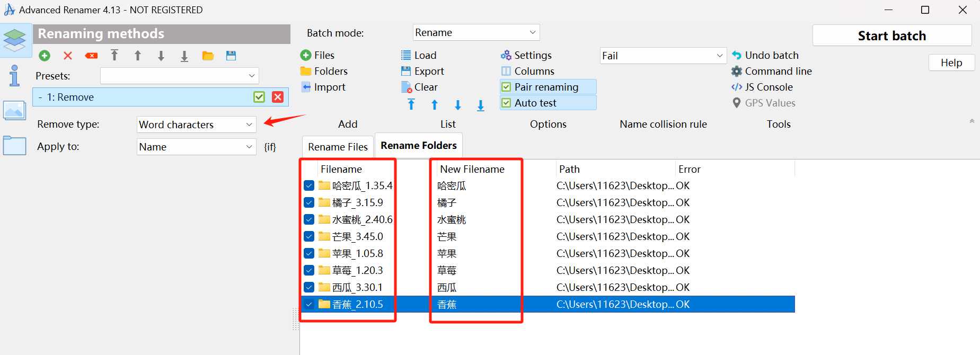This screenshot has width=980, height=355.
Task: Uncheck the 橘子_3.15.9 folder checkbox
Action: tap(309, 202)
